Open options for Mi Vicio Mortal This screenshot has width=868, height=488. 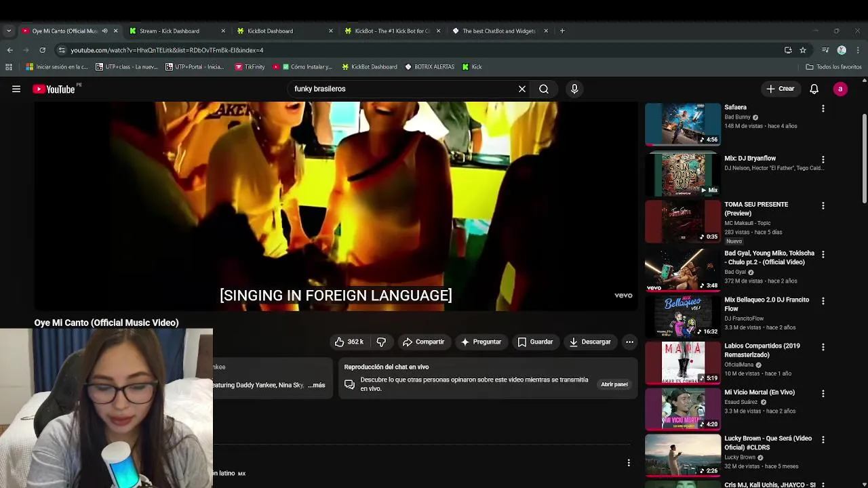[x=823, y=393]
